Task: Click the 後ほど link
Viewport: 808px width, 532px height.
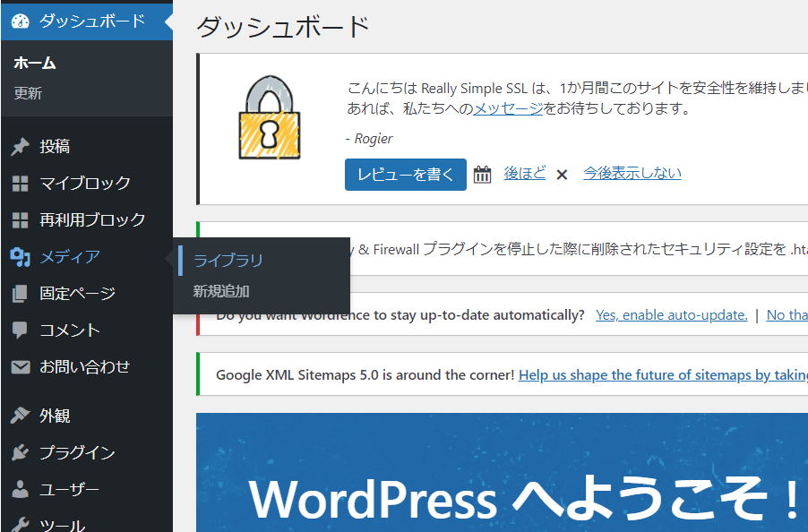Action: (x=524, y=174)
